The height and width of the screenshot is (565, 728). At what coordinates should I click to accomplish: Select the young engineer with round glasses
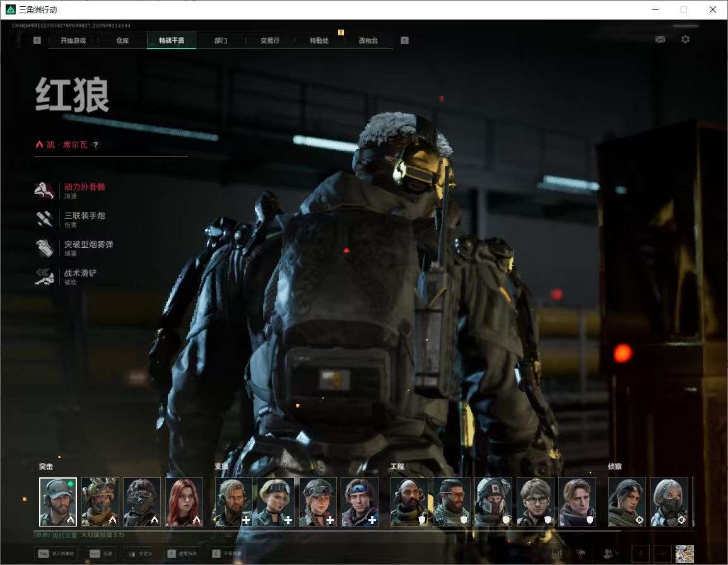click(536, 502)
